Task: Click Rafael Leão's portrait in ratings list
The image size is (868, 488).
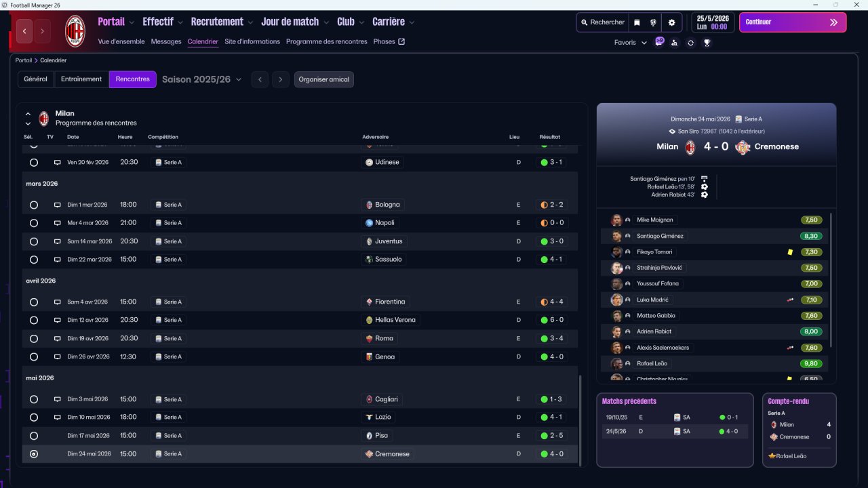Action: (x=616, y=363)
